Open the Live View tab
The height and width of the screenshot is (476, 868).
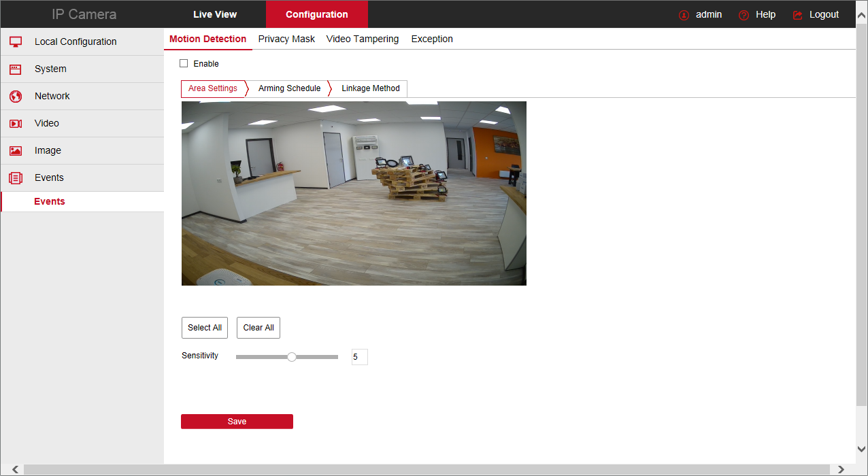pos(215,14)
